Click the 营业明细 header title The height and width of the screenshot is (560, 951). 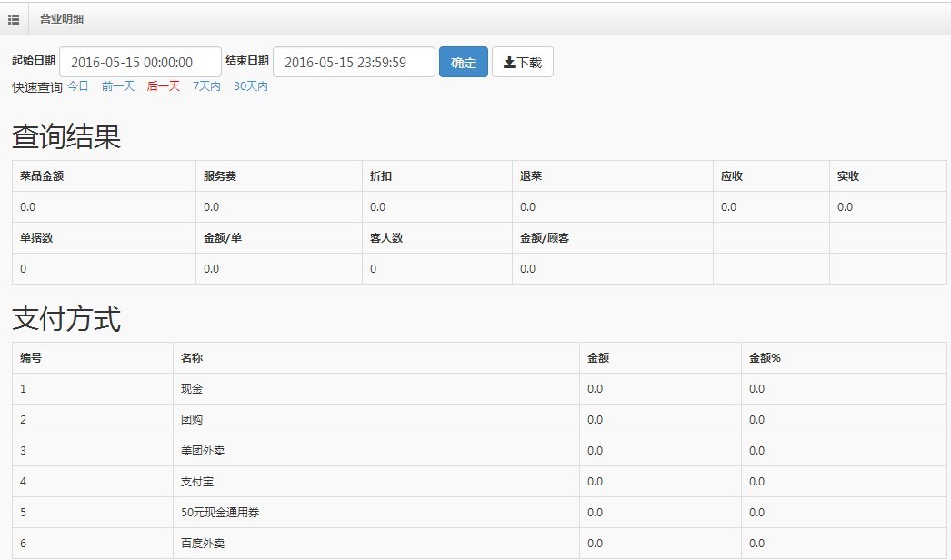click(x=62, y=19)
